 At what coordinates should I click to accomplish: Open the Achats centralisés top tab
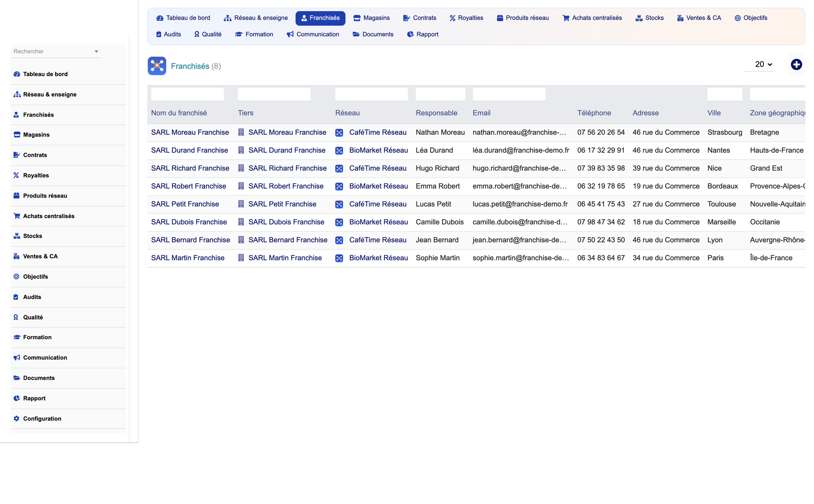pos(592,18)
